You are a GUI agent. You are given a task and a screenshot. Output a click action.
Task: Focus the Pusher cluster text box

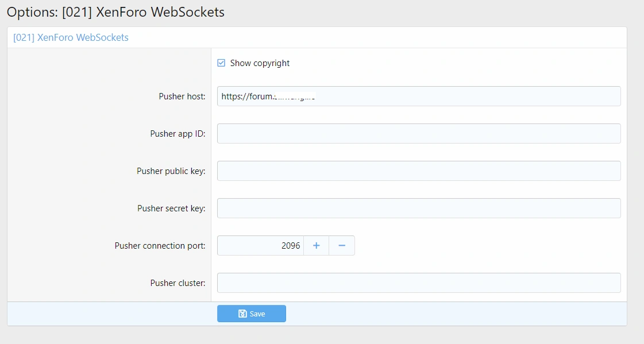[418, 283]
